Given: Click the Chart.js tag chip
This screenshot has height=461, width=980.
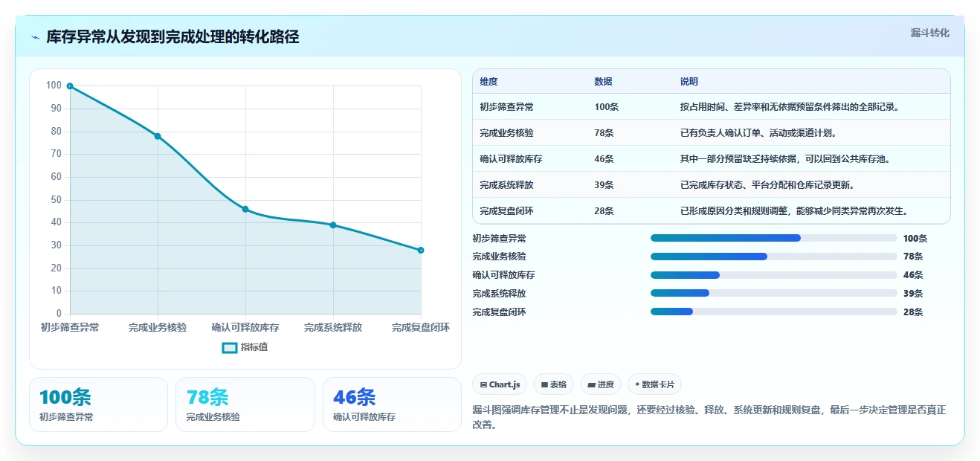Looking at the screenshot, I should (500, 384).
